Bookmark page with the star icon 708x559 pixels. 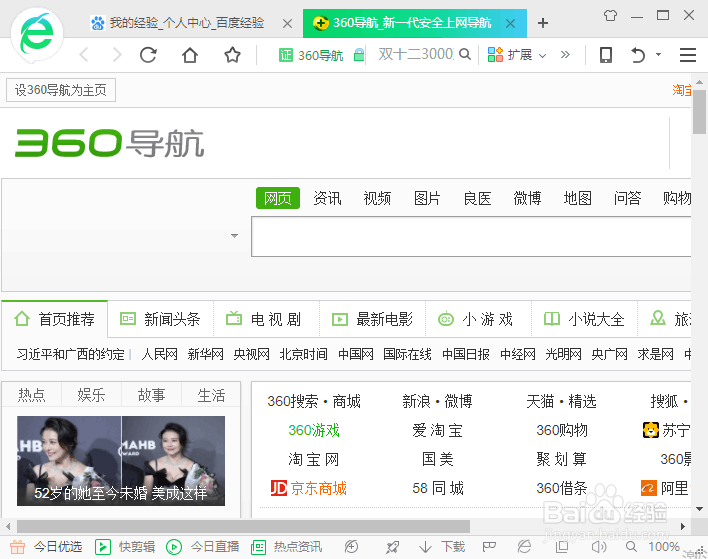(233, 55)
